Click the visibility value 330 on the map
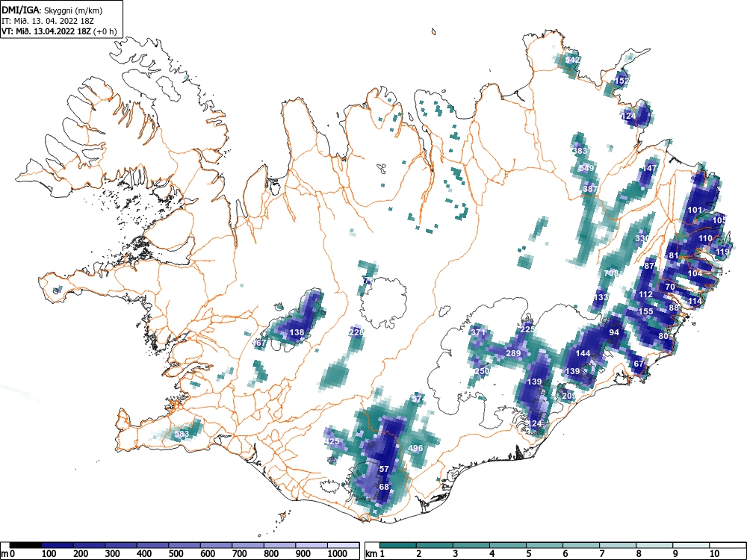This screenshot has height=560, width=747. click(642, 238)
